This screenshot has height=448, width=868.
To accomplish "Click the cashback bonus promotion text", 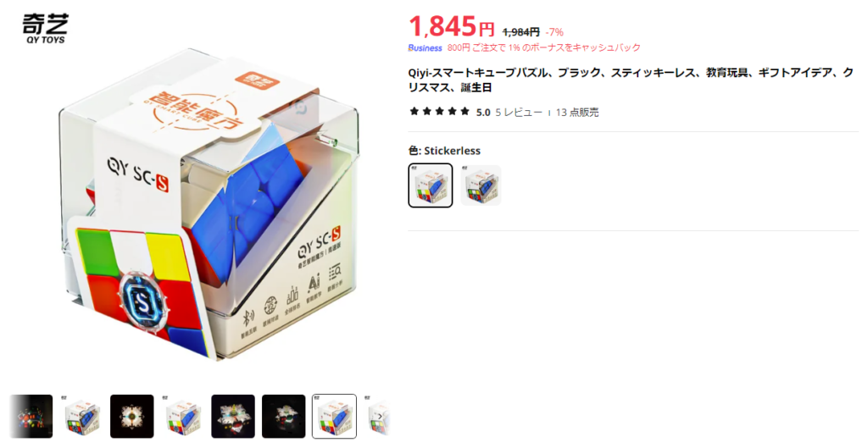I will [x=543, y=48].
